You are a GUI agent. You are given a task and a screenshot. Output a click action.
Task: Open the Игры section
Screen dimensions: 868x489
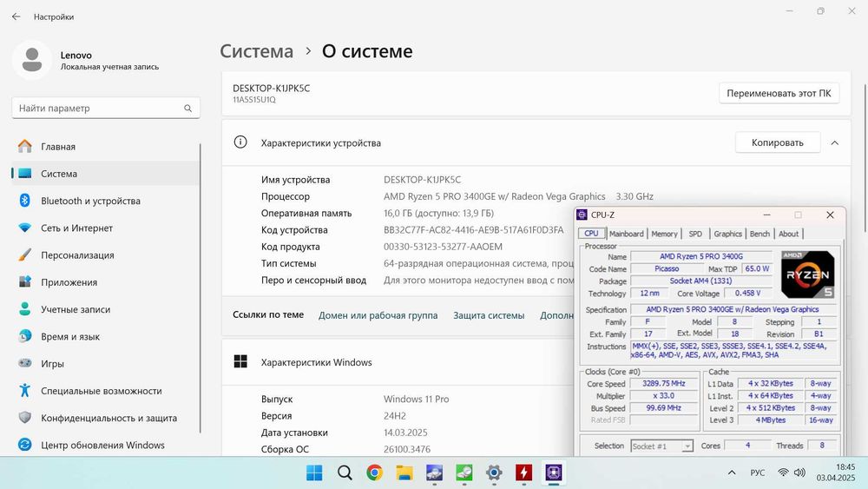(x=105, y=364)
